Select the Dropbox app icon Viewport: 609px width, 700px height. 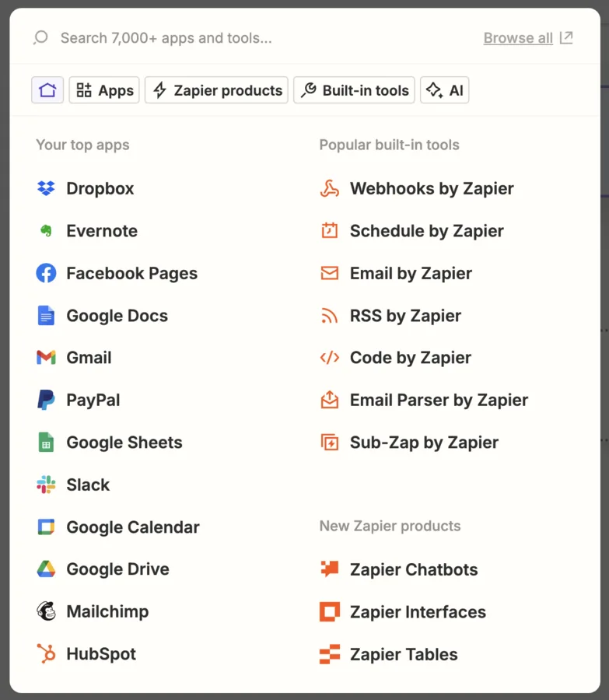pyautogui.click(x=46, y=188)
